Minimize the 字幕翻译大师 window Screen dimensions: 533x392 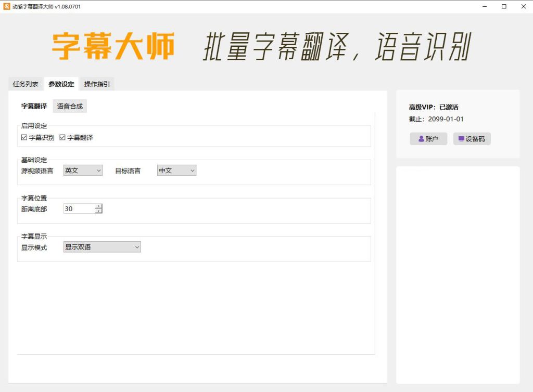point(485,6)
